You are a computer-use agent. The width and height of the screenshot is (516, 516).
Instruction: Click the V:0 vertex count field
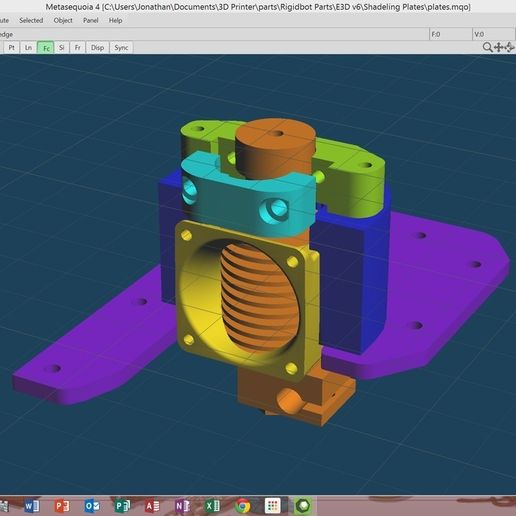tap(493, 34)
